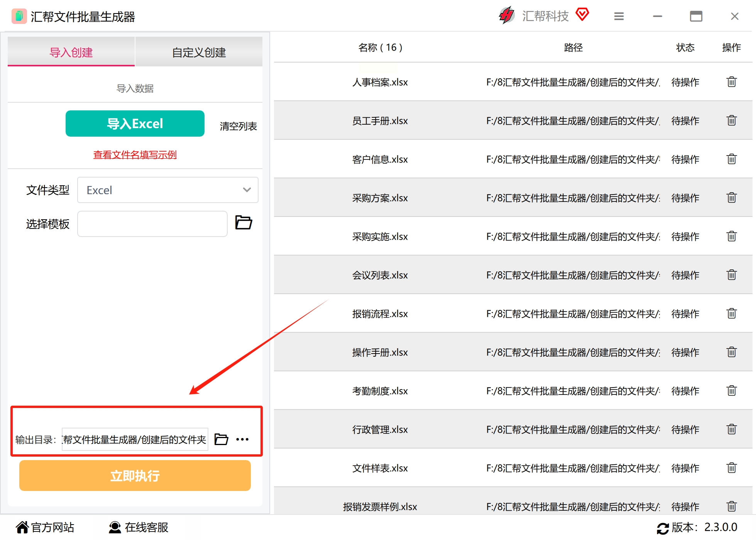Click 清空列表 to clear the list
The image size is (756, 540).
(x=238, y=126)
